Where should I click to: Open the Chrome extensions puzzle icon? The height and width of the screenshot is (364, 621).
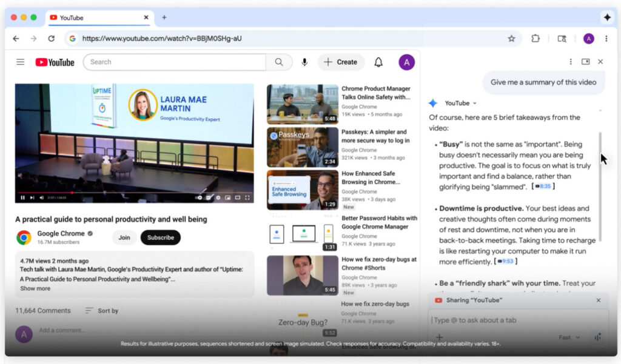535,38
